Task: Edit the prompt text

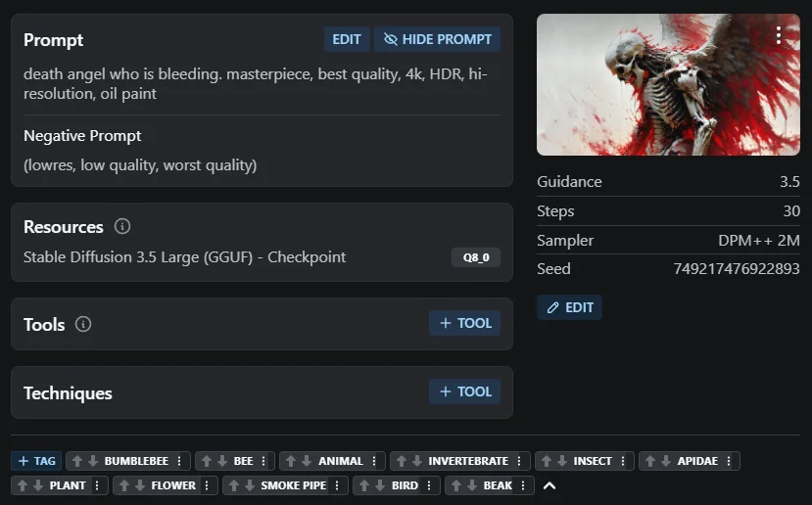Action: pos(347,39)
